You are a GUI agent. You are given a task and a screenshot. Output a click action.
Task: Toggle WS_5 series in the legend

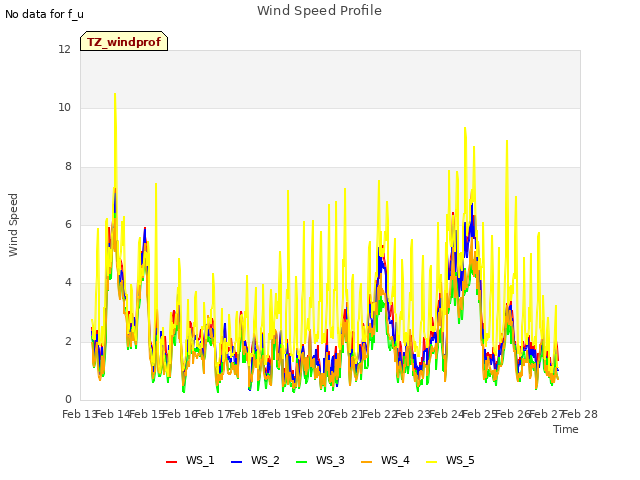(450, 460)
